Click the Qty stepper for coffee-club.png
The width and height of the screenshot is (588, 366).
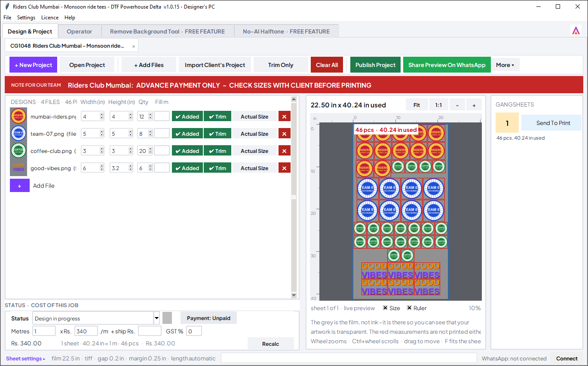point(150,151)
